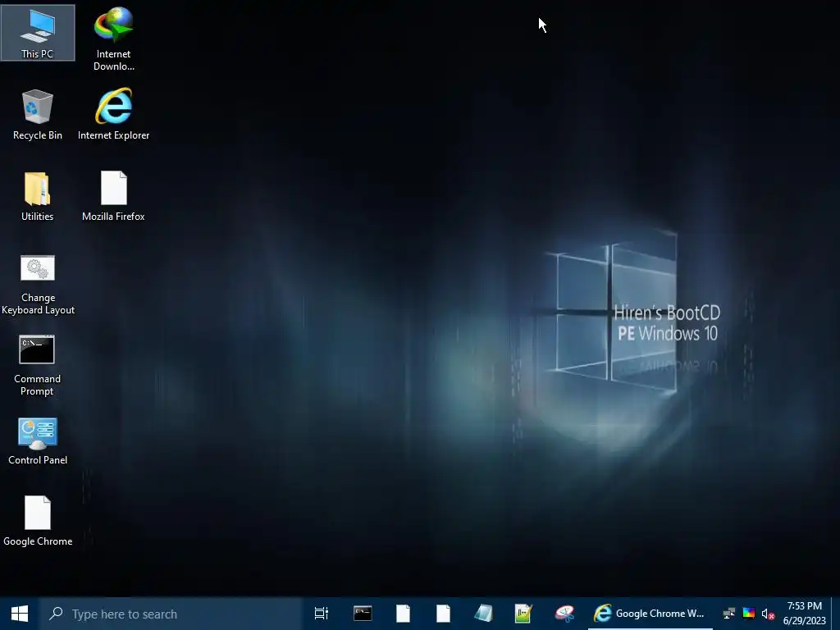The height and width of the screenshot is (630, 840).
Task: Open Task View from the taskbar
Action: (322, 614)
